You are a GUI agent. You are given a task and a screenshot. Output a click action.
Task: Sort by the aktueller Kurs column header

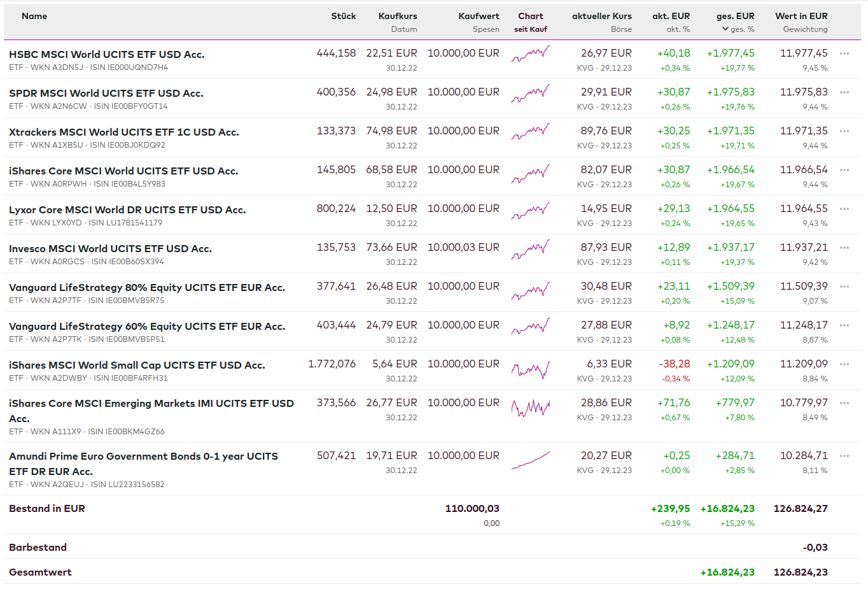(601, 16)
